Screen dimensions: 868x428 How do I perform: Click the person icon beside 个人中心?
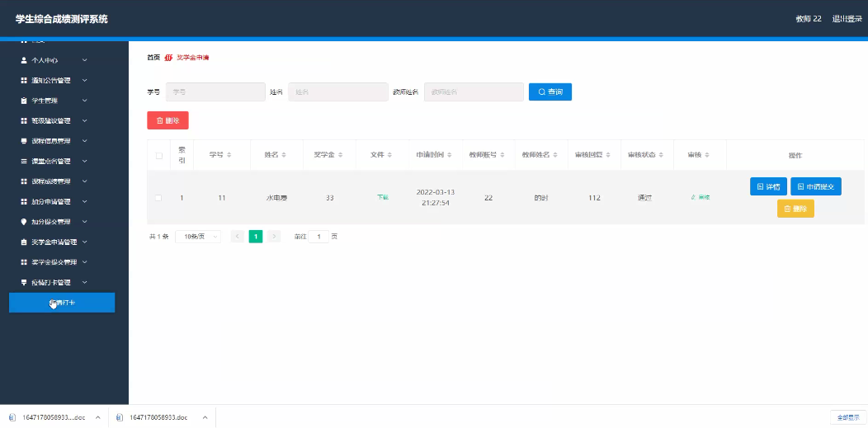(23, 59)
